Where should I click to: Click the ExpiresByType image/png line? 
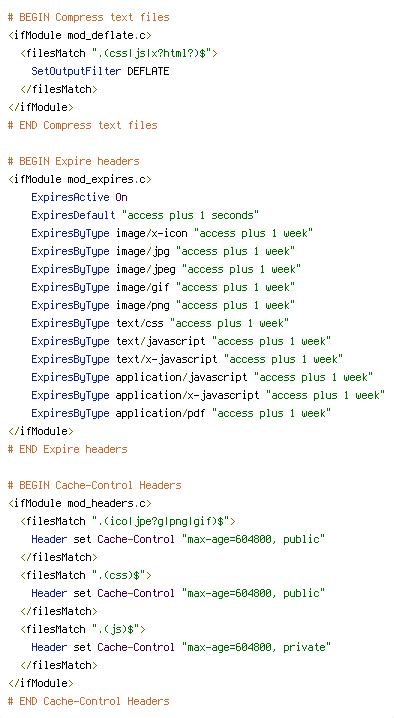tap(163, 305)
